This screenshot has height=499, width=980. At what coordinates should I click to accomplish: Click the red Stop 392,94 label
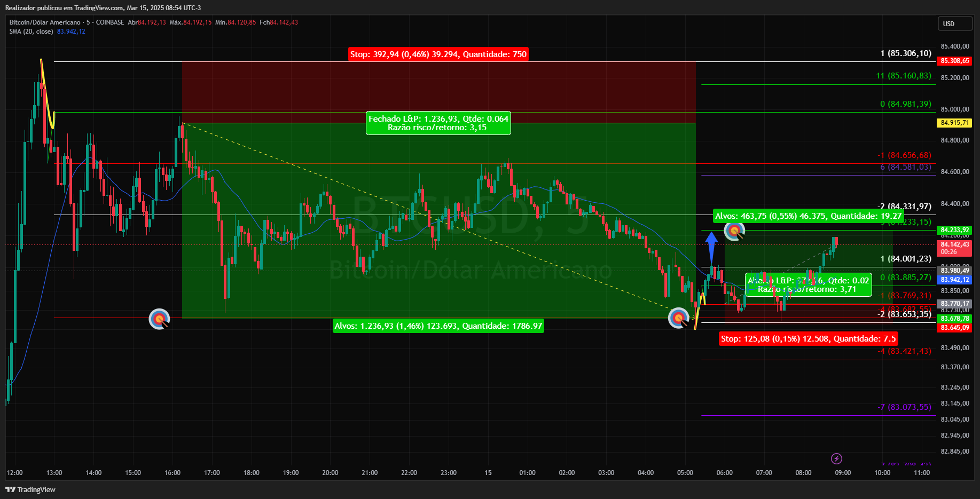tap(438, 54)
